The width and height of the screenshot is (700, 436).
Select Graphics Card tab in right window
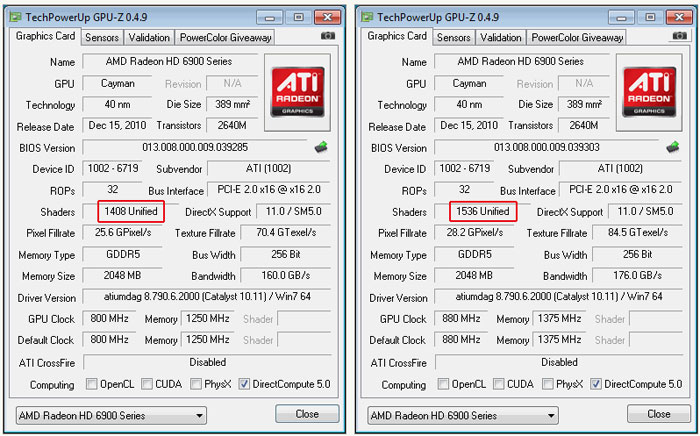coord(397,36)
